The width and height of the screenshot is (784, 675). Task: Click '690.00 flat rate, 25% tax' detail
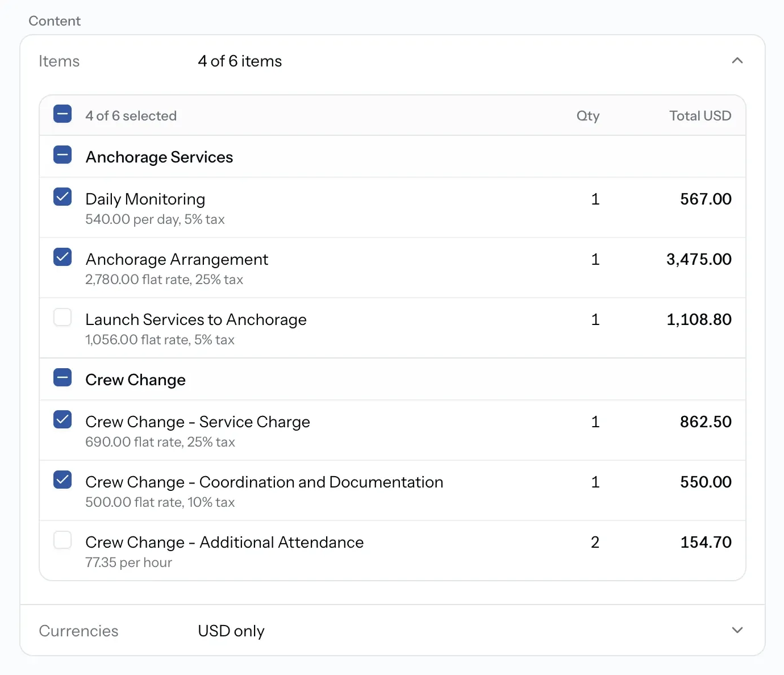pyautogui.click(x=160, y=442)
